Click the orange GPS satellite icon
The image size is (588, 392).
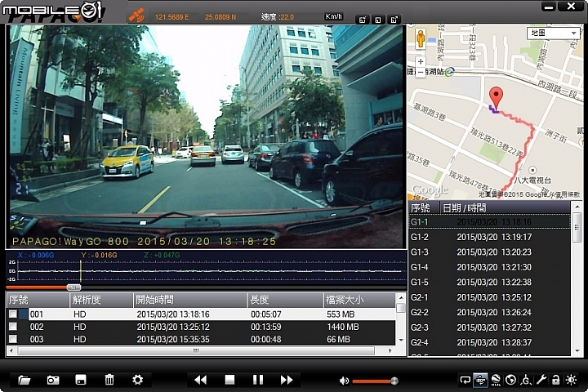[136, 15]
